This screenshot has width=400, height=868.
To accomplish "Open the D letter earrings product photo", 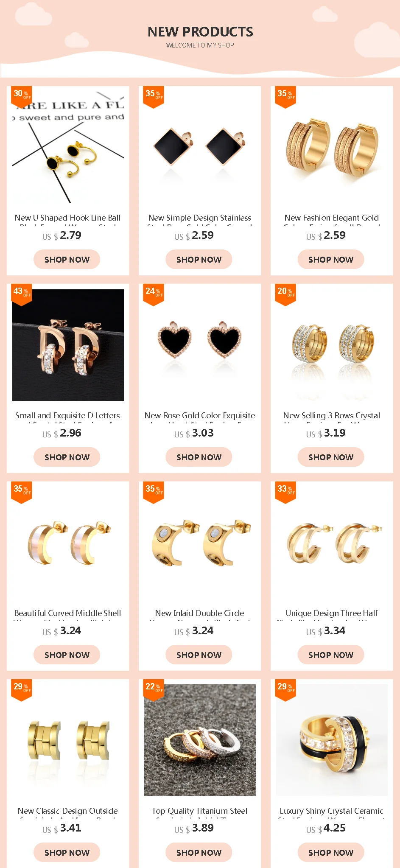I will click(x=68, y=345).
